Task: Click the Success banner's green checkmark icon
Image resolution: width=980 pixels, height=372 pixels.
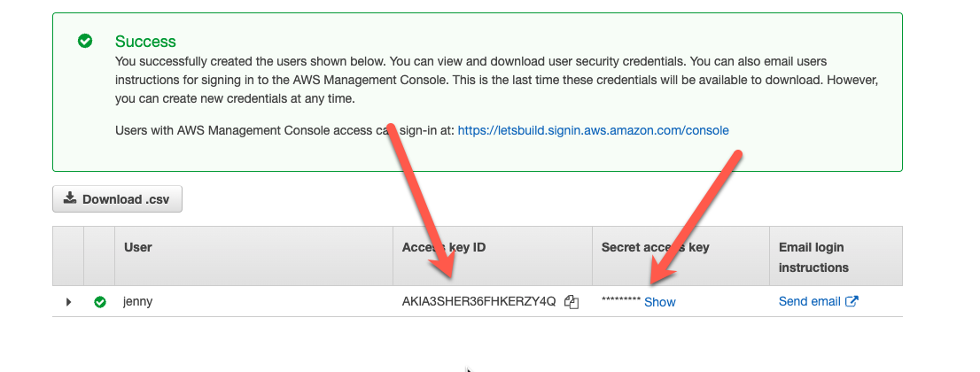Action: pos(85,42)
